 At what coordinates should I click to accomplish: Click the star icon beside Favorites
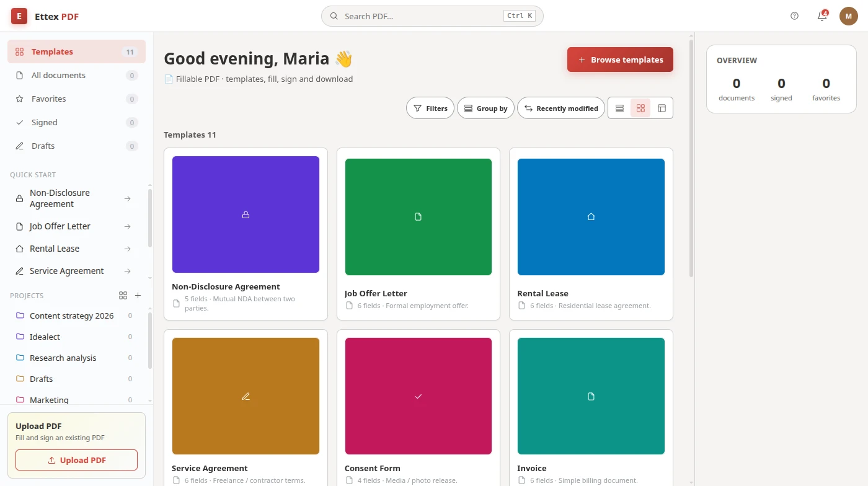point(19,99)
